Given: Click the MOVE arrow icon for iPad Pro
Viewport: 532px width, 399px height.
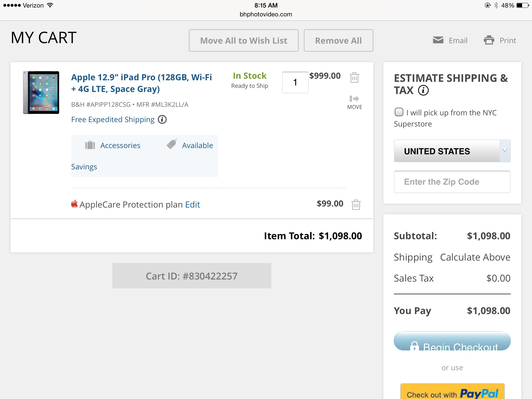Looking at the screenshot, I should [x=354, y=99].
